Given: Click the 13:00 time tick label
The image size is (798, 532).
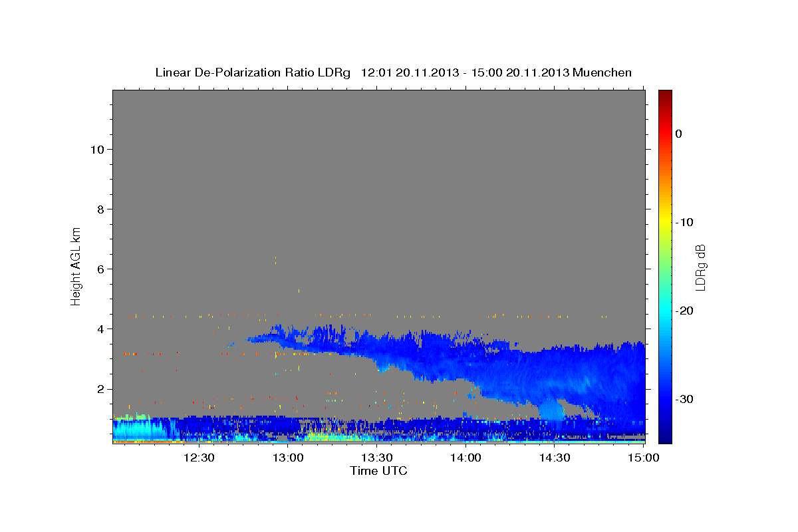Looking at the screenshot, I should click(288, 458).
